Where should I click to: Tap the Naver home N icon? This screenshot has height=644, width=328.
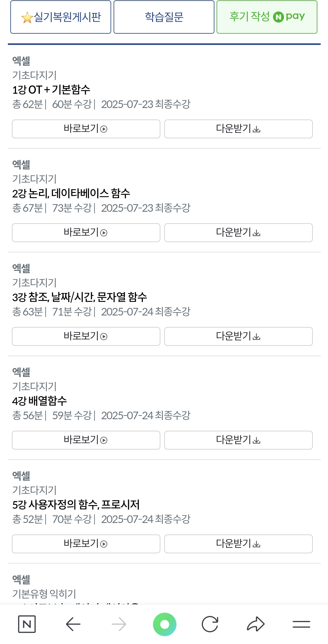[27, 624]
